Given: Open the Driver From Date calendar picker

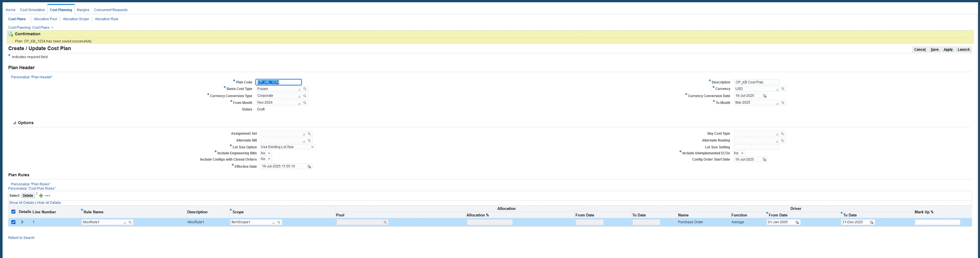Looking at the screenshot, I should (x=797, y=222).
